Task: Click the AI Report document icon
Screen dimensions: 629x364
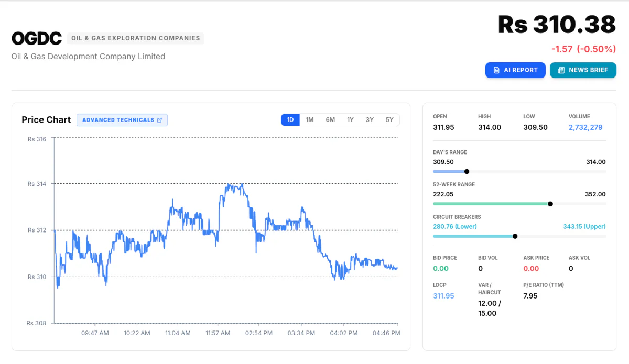Action: pyautogui.click(x=496, y=70)
